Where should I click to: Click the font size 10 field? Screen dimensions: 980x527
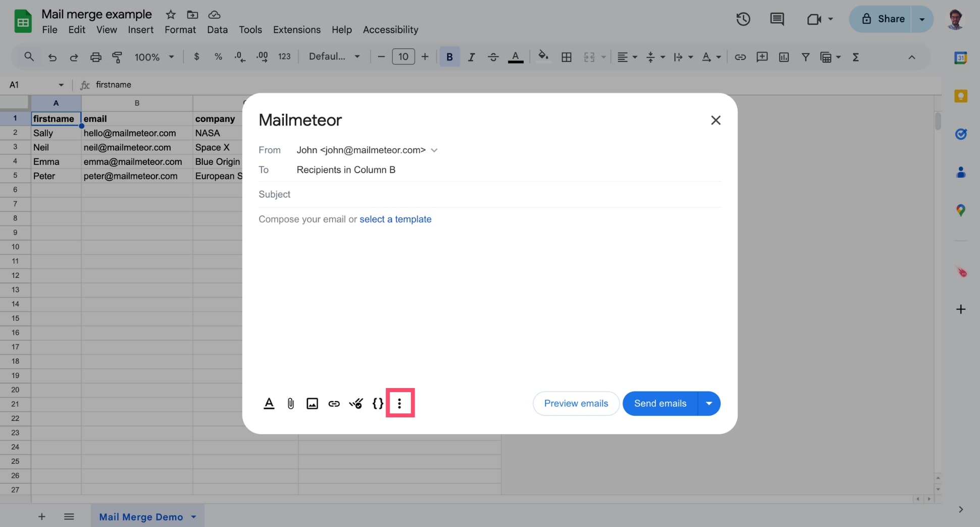(403, 57)
